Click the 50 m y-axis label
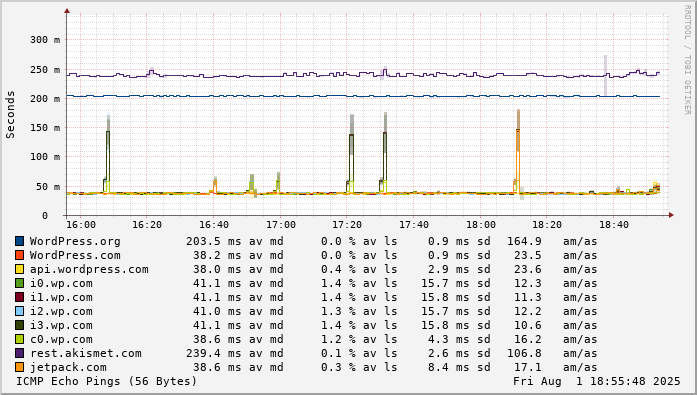This screenshot has height=395, width=697. [48, 187]
